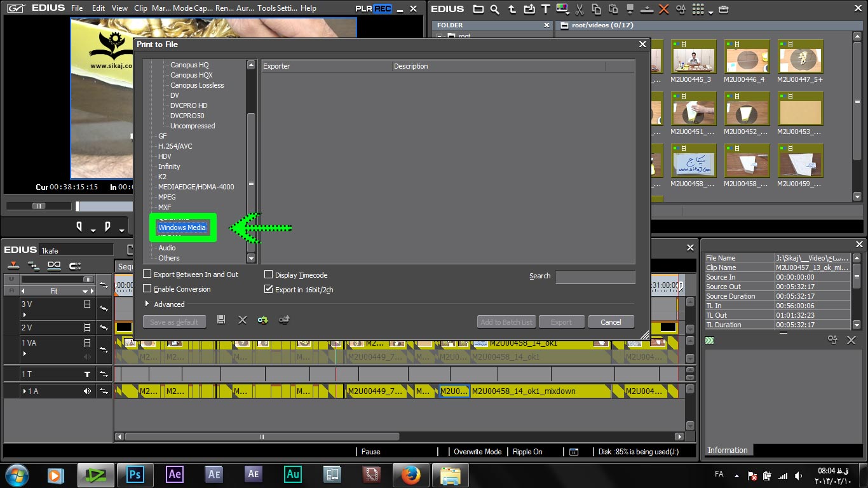Image resolution: width=868 pixels, height=488 pixels.
Task: Click the bin Move Up Folder icon
Action: tap(512, 9)
